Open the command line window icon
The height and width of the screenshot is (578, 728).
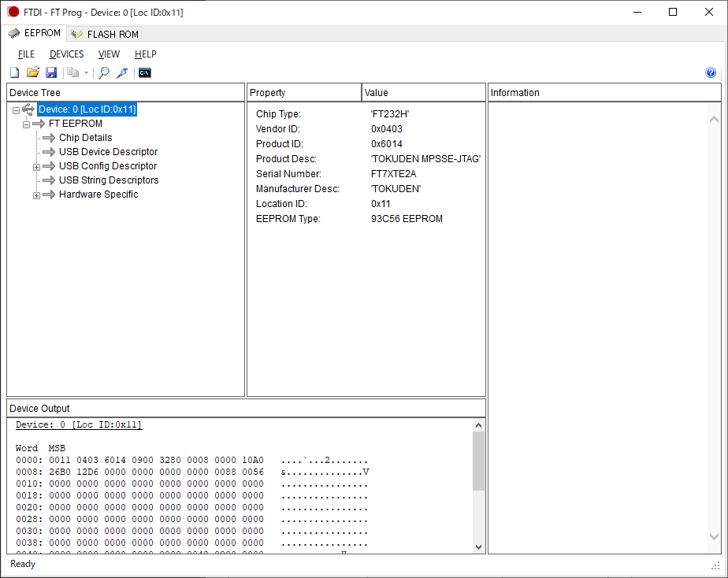click(144, 73)
